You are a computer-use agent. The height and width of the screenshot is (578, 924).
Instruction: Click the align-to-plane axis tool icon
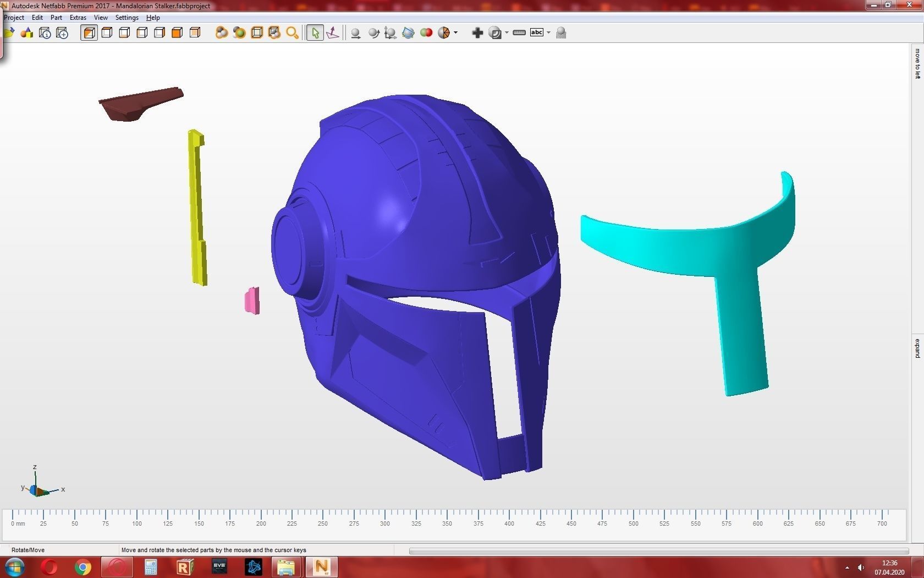[333, 33]
